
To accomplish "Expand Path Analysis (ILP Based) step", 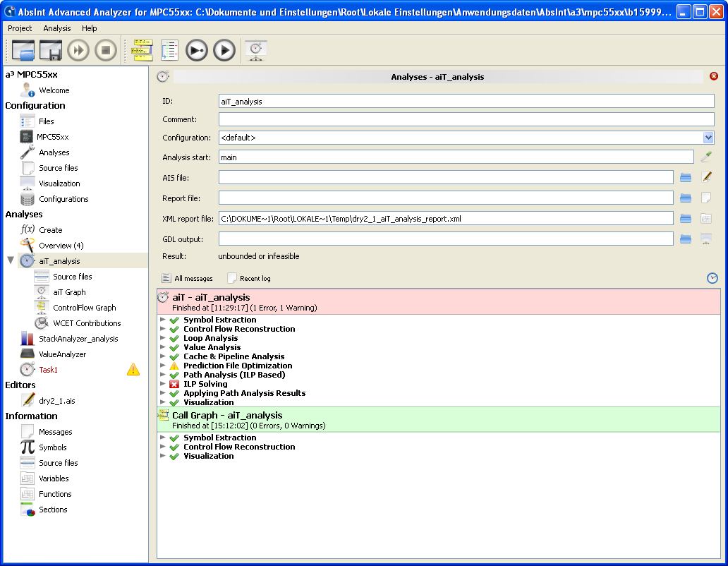I will (162, 375).
